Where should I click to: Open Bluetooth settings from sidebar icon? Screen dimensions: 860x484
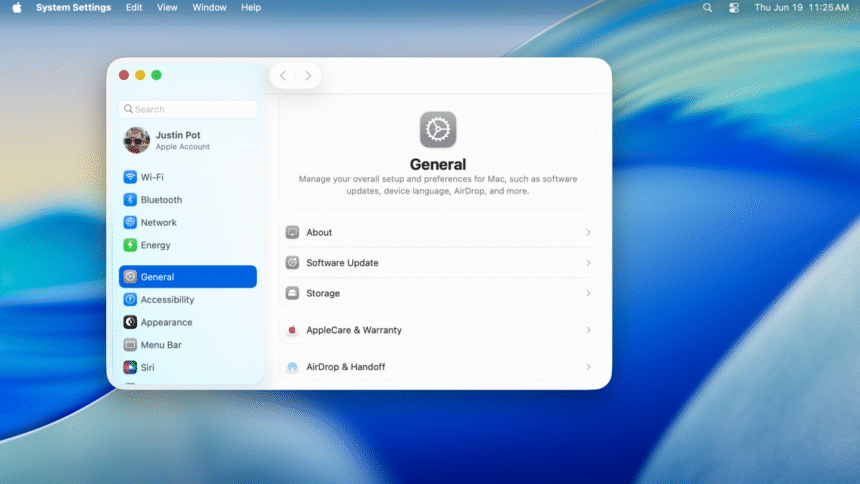pyautogui.click(x=130, y=200)
